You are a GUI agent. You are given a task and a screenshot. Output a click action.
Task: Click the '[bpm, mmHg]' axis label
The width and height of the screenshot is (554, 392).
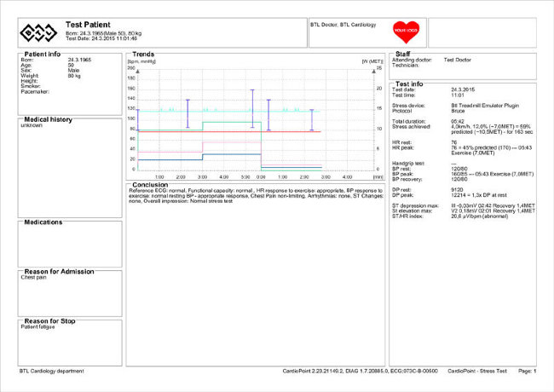click(x=141, y=61)
